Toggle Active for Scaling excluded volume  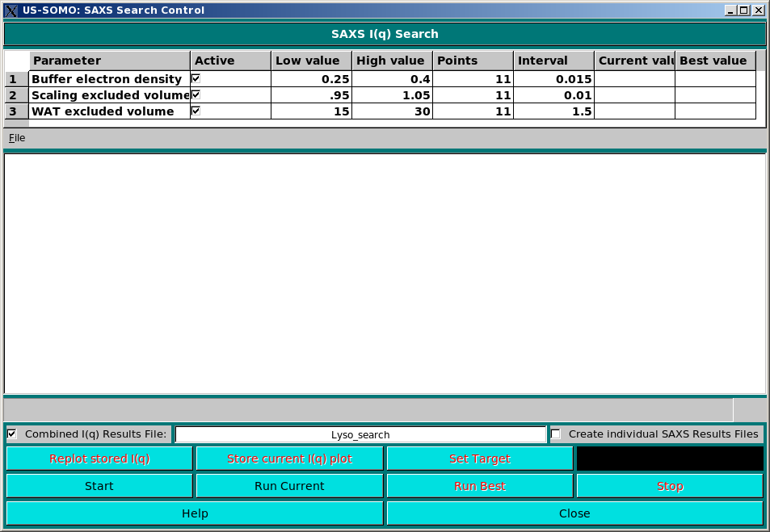(196, 94)
